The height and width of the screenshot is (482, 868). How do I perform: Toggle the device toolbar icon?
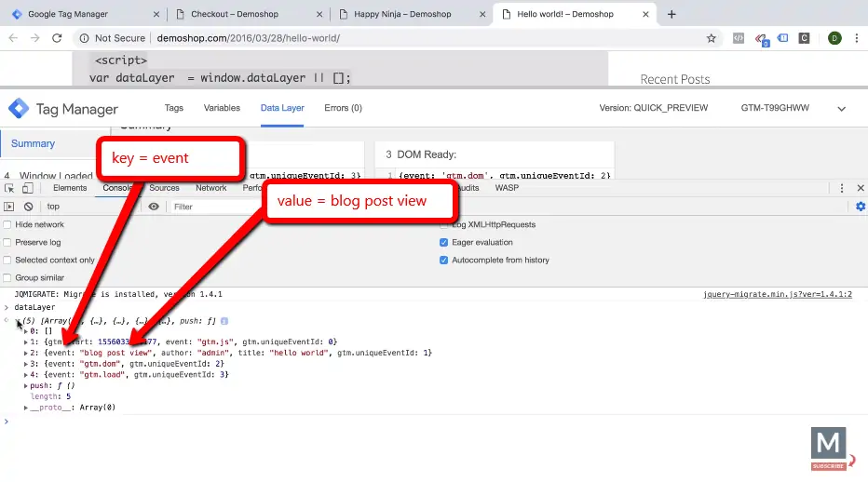(27, 188)
